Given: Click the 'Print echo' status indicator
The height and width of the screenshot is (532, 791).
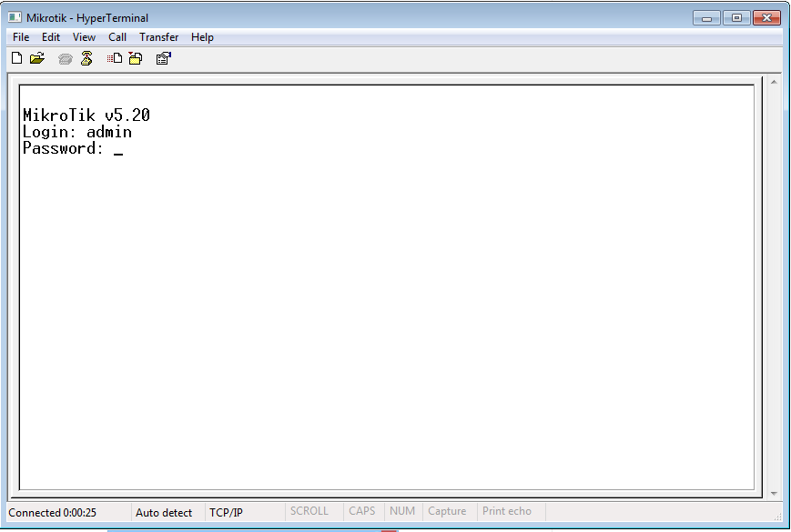Looking at the screenshot, I should [507, 511].
